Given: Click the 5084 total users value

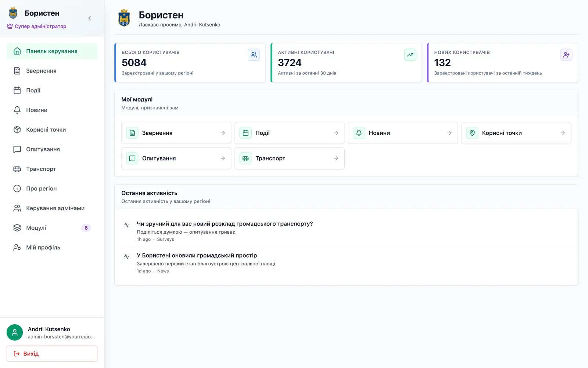Looking at the screenshot, I should point(134,63).
